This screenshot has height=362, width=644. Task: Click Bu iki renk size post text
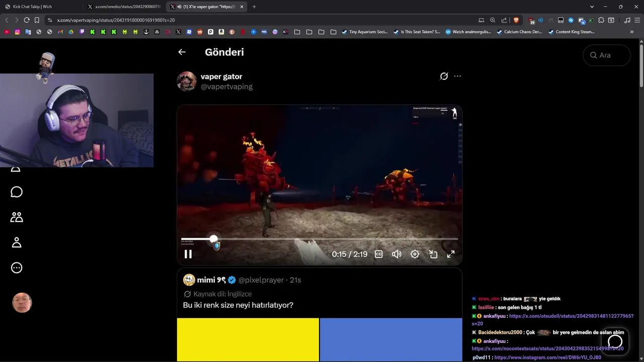(x=238, y=305)
